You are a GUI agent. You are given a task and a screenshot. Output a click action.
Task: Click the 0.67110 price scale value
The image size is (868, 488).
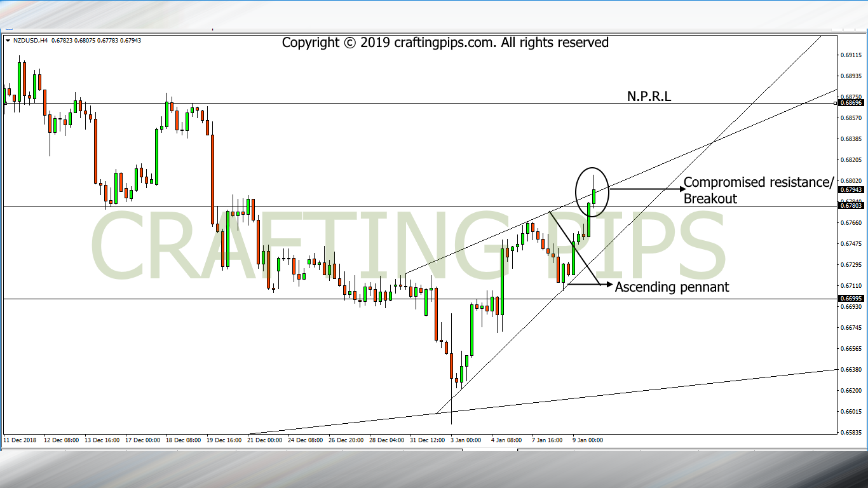pyautogui.click(x=850, y=285)
